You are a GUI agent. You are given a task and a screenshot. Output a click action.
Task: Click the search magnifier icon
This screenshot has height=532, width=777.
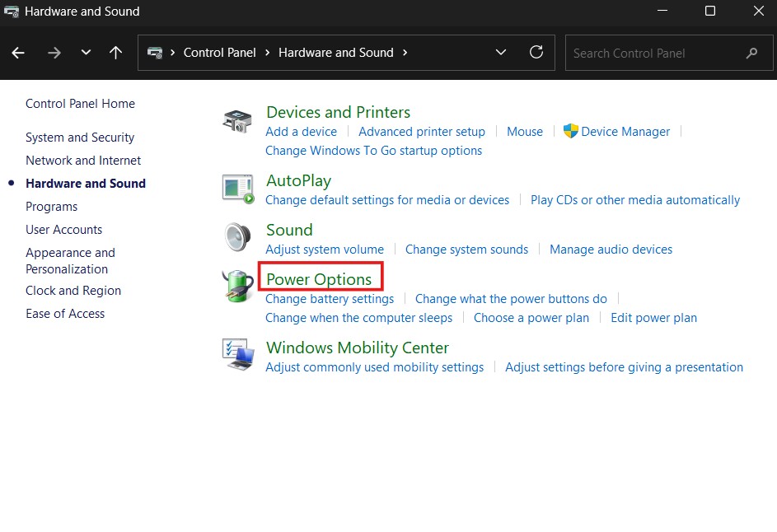(x=751, y=53)
